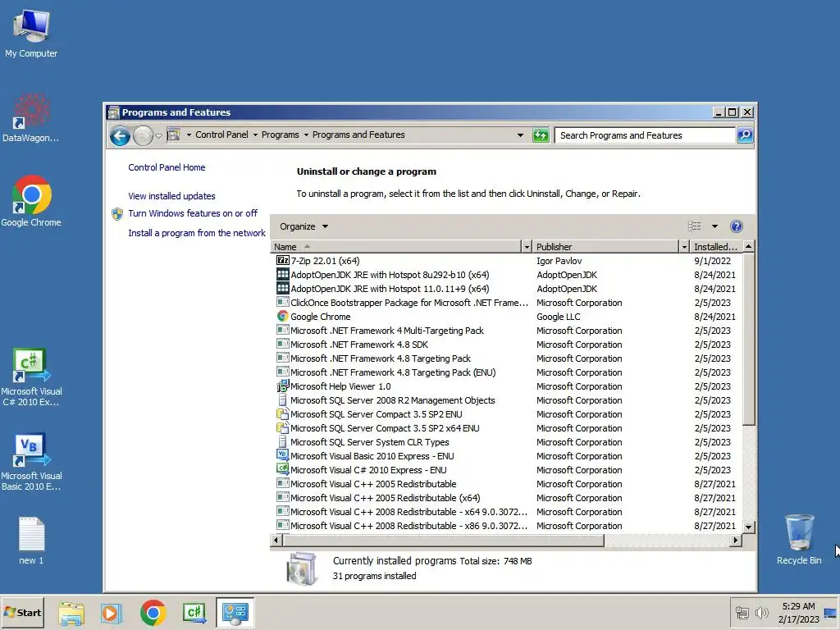Open My Computer desktop icon
Viewport: 840px width, 630px height.
pyautogui.click(x=31, y=33)
